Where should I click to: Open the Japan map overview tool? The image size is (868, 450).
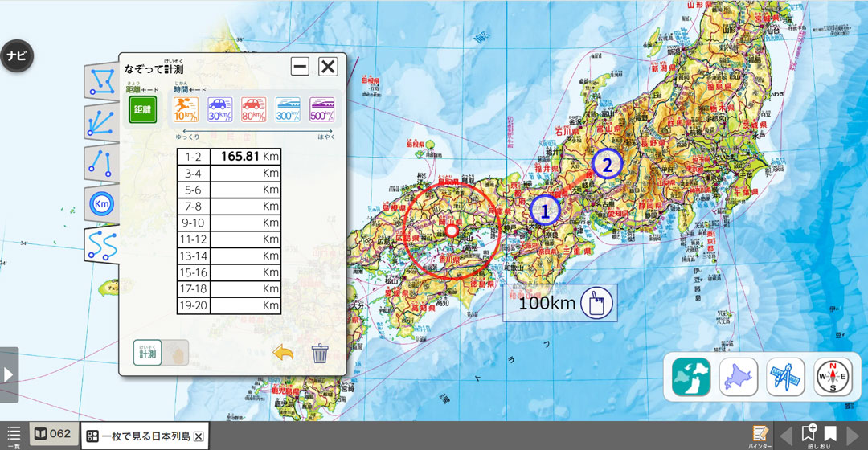pyautogui.click(x=691, y=376)
